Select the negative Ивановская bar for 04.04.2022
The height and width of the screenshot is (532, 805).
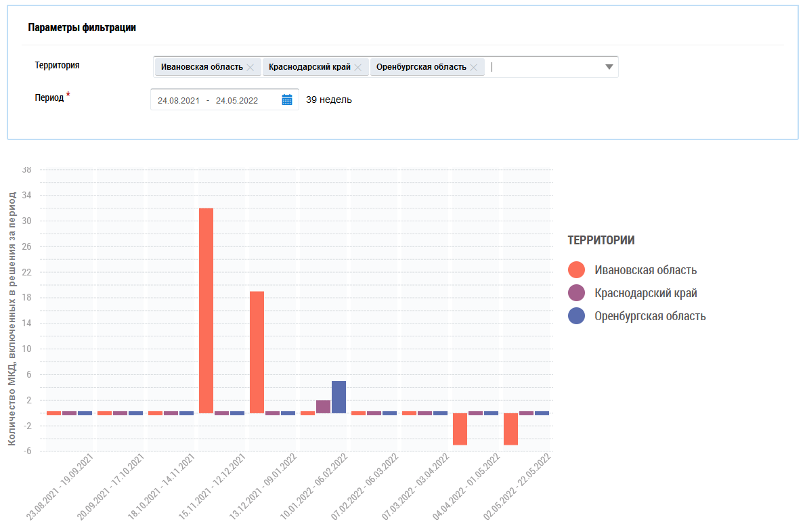tap(460, 428)
